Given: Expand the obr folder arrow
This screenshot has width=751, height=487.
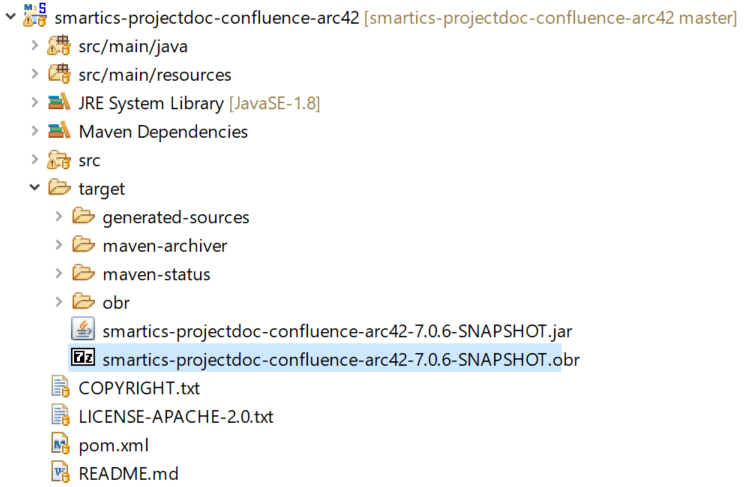Looking at the screenshot, I should click(59, 302).
